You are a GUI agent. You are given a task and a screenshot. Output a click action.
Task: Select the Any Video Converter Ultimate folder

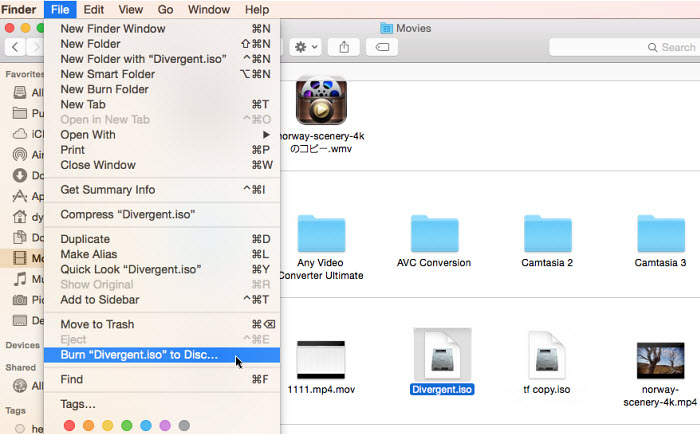[x=321, y=234]
